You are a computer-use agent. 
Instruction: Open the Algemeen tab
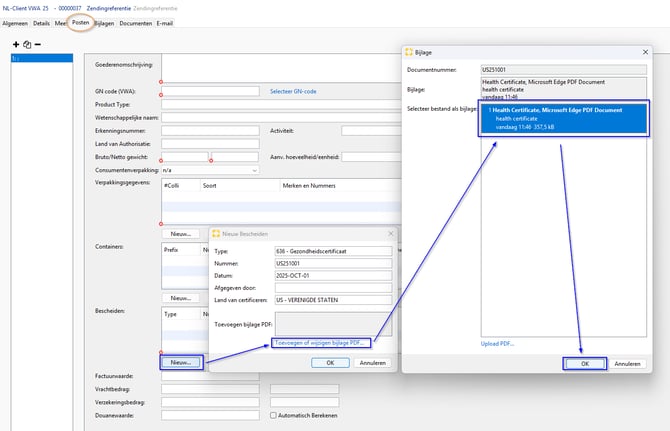click(15, 22)
